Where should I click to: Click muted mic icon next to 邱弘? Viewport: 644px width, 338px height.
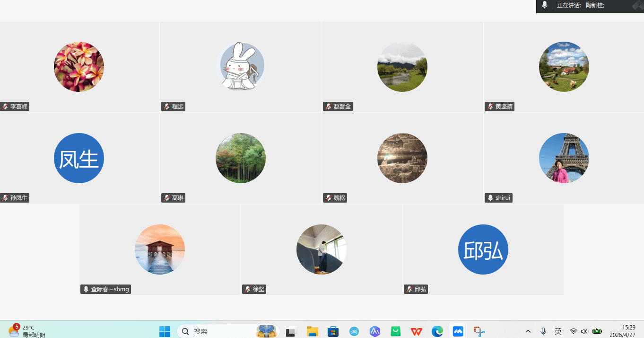tap(409, 289)
